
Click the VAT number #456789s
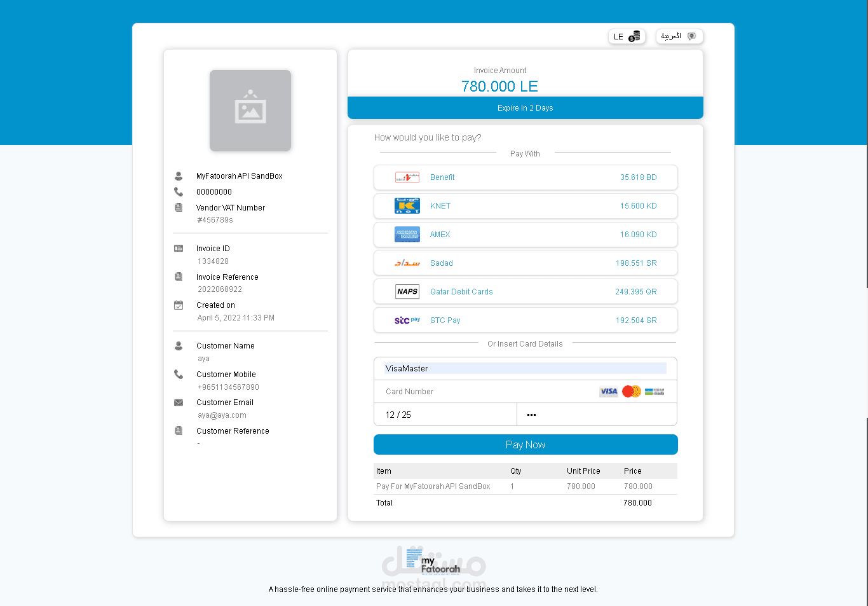pyautogui.click(x=215, y=220)
